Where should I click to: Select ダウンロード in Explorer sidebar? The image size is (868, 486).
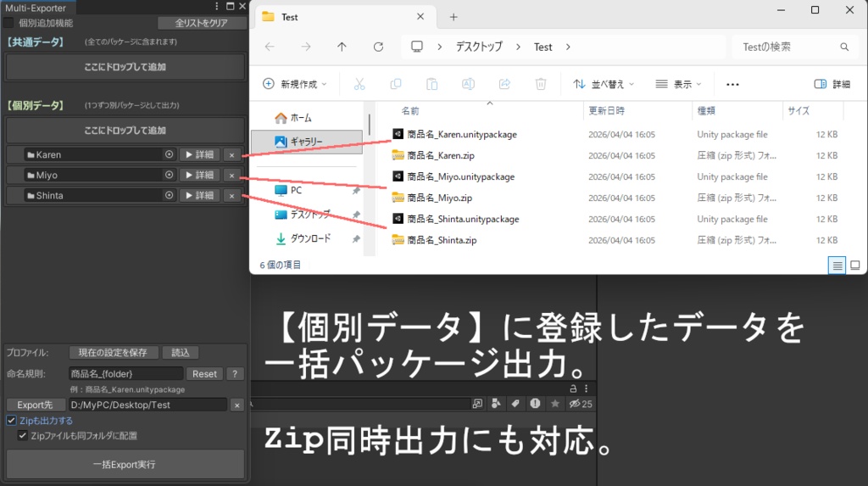click(x=303, y=238)
